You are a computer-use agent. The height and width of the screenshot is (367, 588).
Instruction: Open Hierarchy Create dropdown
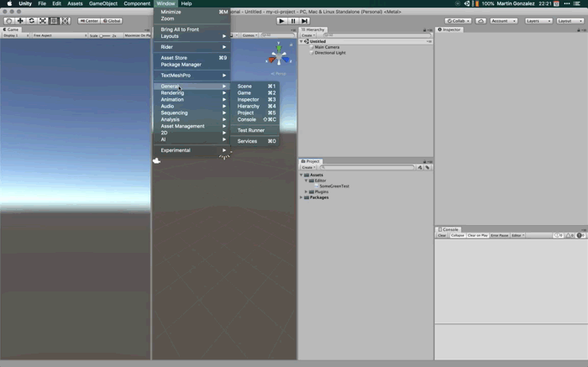pyautogui.click(x=308, y=35)
